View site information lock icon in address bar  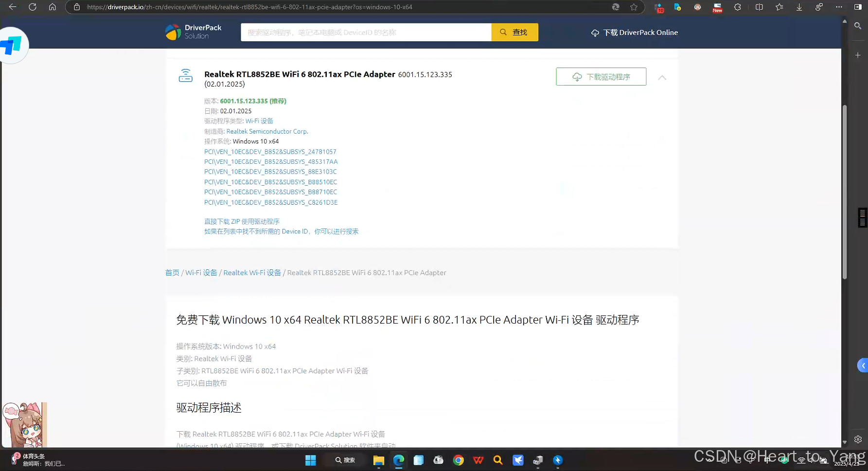point(76,7)
